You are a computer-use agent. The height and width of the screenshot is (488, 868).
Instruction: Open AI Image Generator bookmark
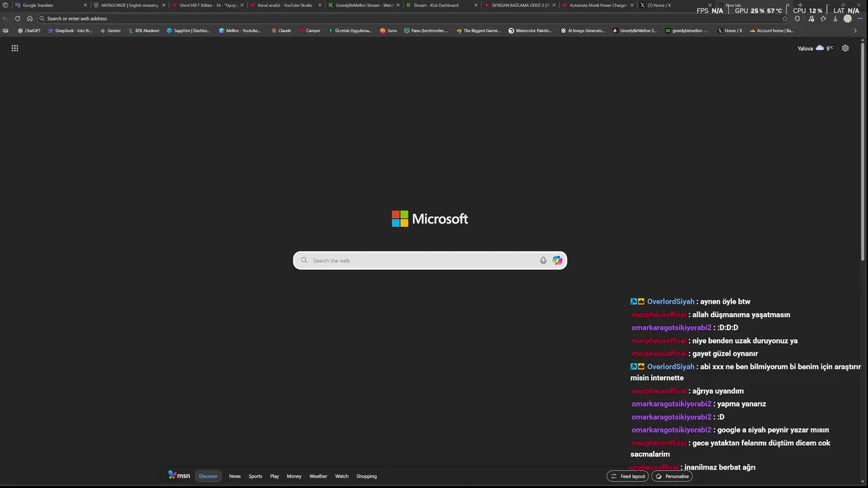coord(583,30)
